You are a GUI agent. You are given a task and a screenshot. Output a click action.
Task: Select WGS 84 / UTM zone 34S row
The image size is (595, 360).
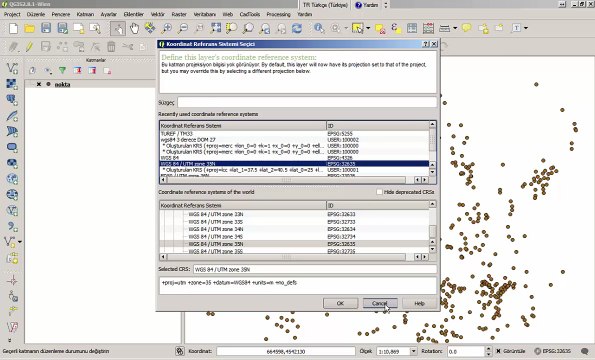click(294, 237)
